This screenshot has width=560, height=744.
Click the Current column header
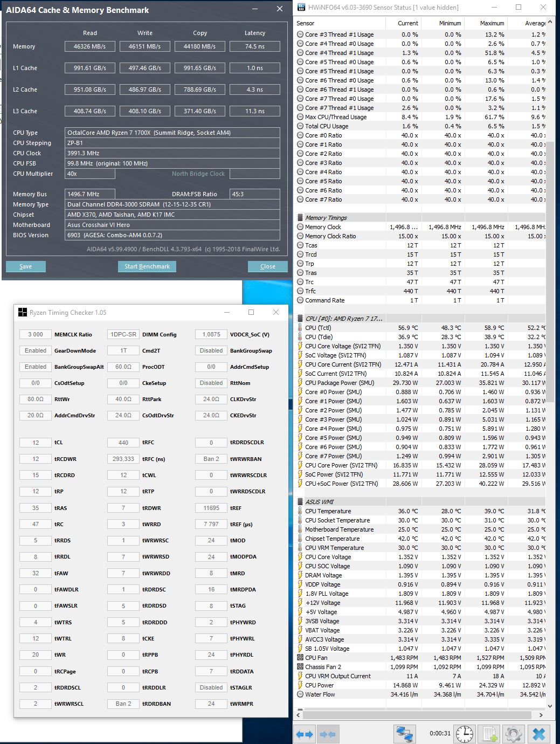[404, 23]
